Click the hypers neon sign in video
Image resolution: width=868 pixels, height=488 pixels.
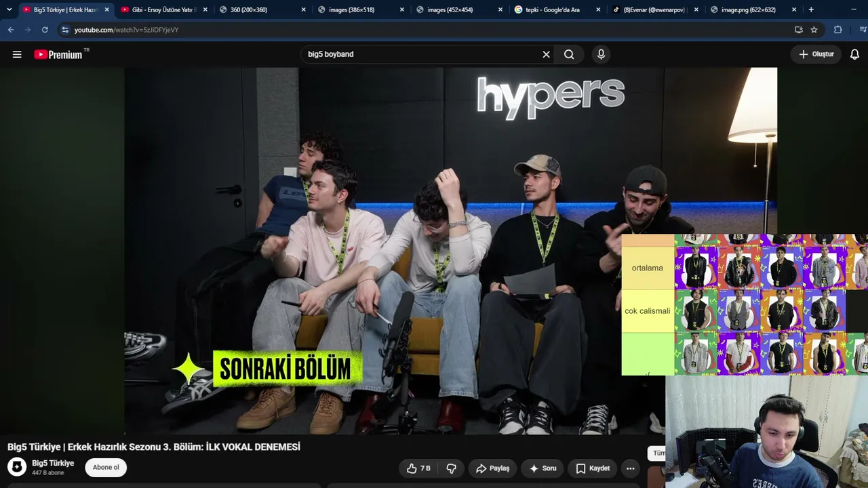pos(550,97)
